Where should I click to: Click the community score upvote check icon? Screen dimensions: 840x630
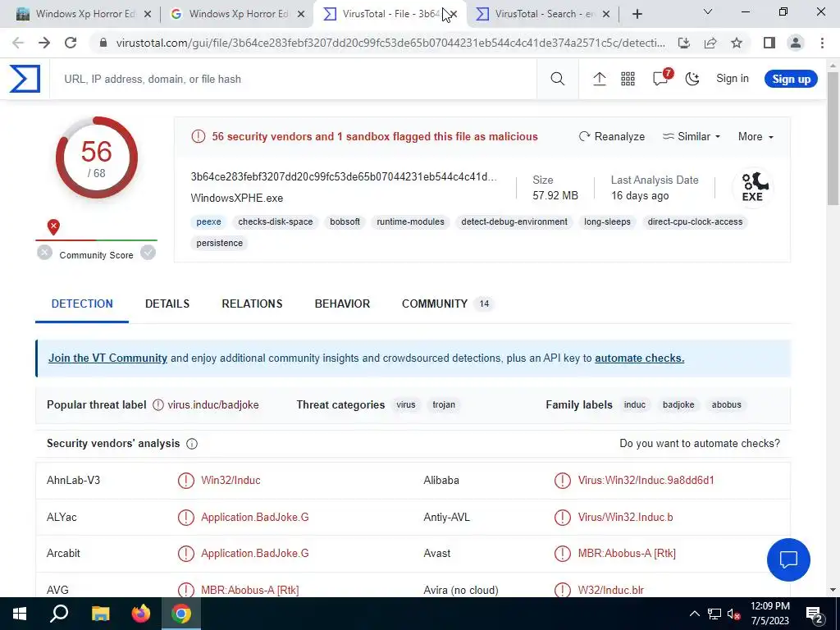click(148, 253)
